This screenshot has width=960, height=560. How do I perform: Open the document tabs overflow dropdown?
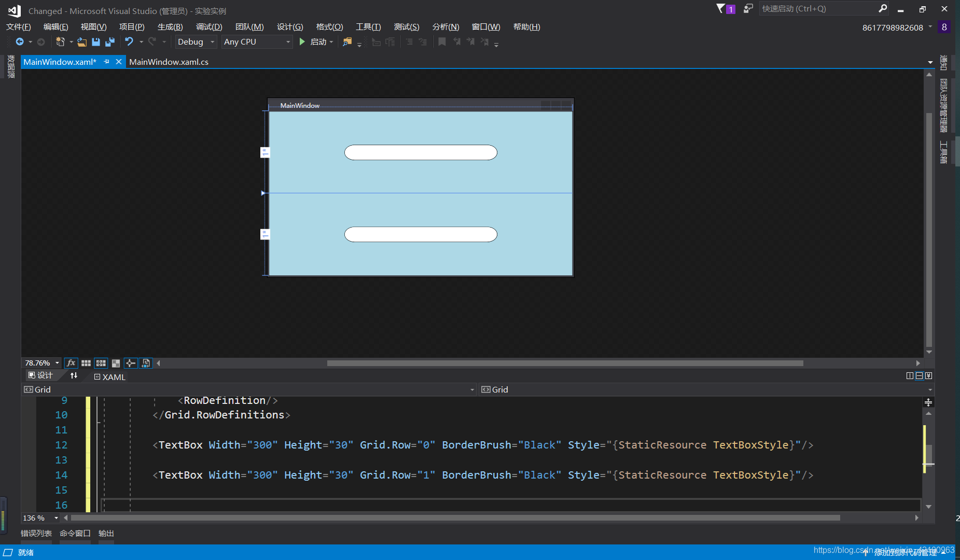tap(930, 62)
